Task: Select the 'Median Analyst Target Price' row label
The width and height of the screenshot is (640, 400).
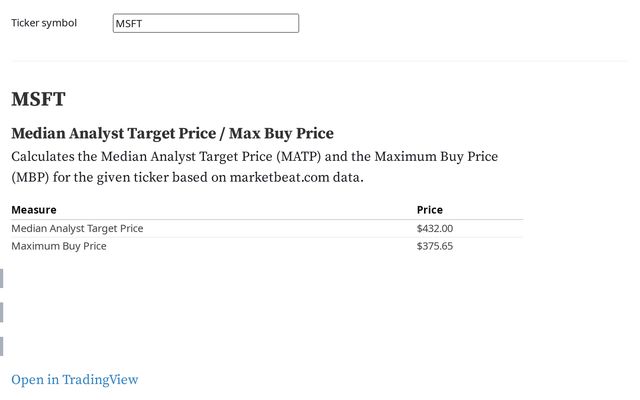Action: point(77,228)
